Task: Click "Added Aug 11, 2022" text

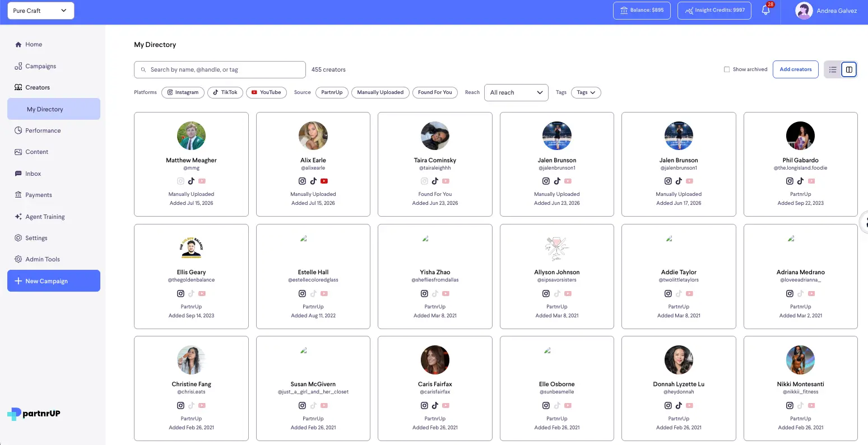Action: [313, 316]
